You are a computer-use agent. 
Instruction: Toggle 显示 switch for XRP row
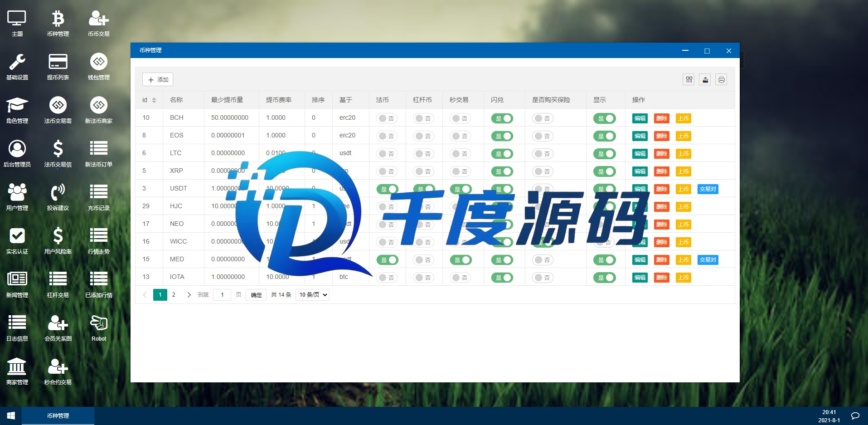605,171
